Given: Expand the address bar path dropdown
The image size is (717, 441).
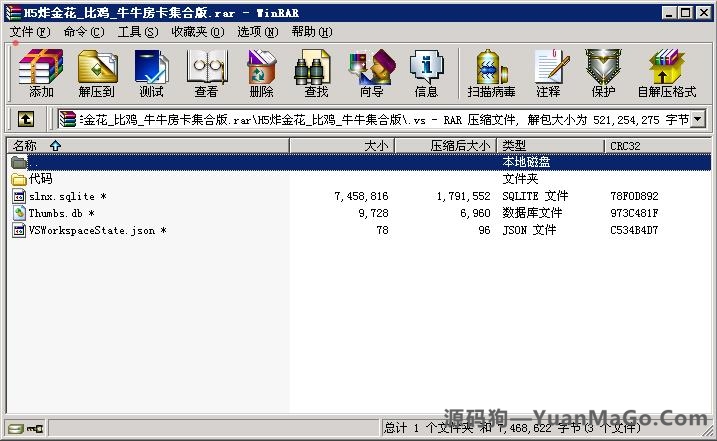Looking at the screenshot, I should tap(698, 119).
